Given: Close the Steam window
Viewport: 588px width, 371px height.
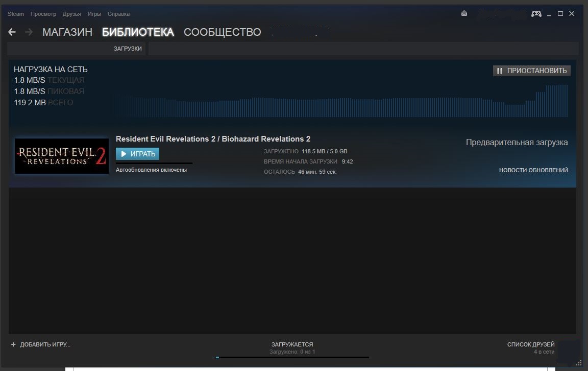Looking at the screenshot, I should point(572,13).
